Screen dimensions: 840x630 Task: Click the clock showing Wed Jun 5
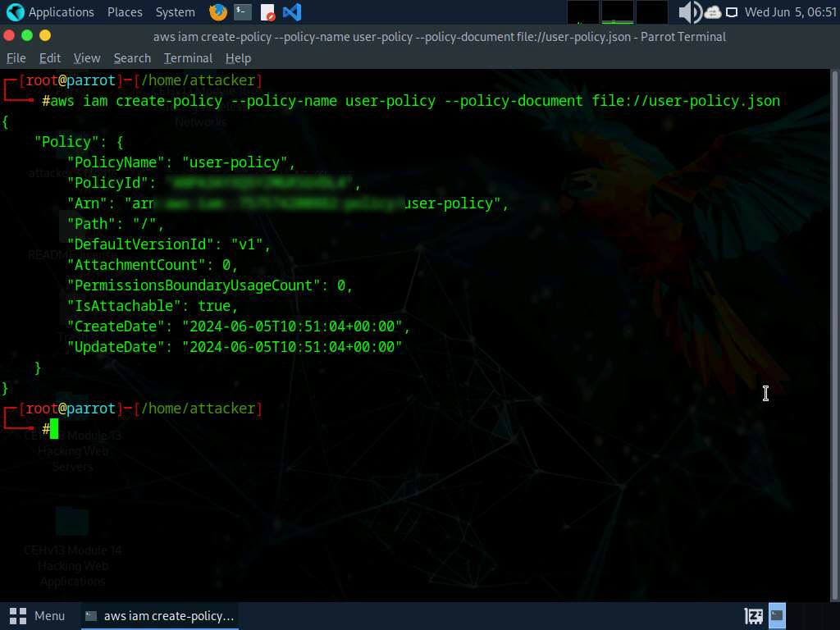[x=790, y=12]
